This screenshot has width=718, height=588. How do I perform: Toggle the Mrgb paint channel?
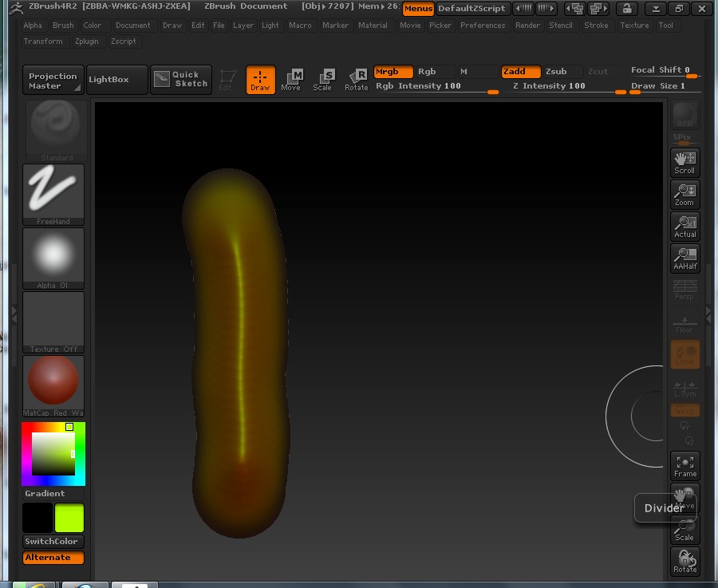click(x=392, y=71)
